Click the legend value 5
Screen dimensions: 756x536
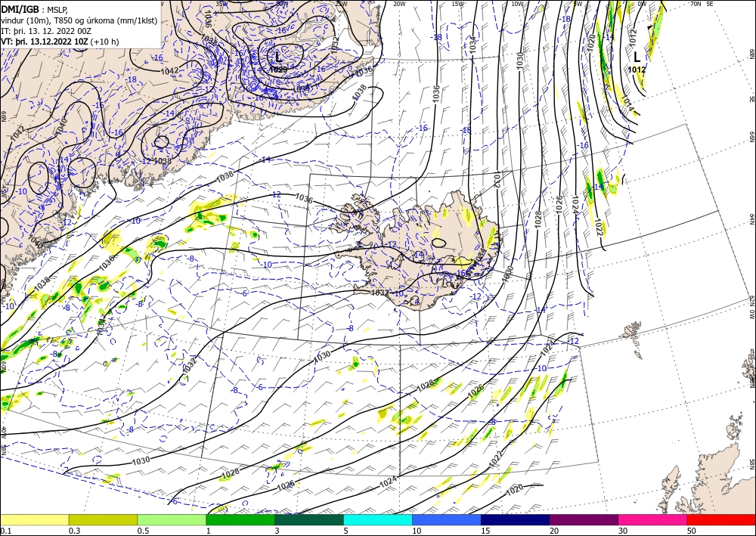coord(346,531)
